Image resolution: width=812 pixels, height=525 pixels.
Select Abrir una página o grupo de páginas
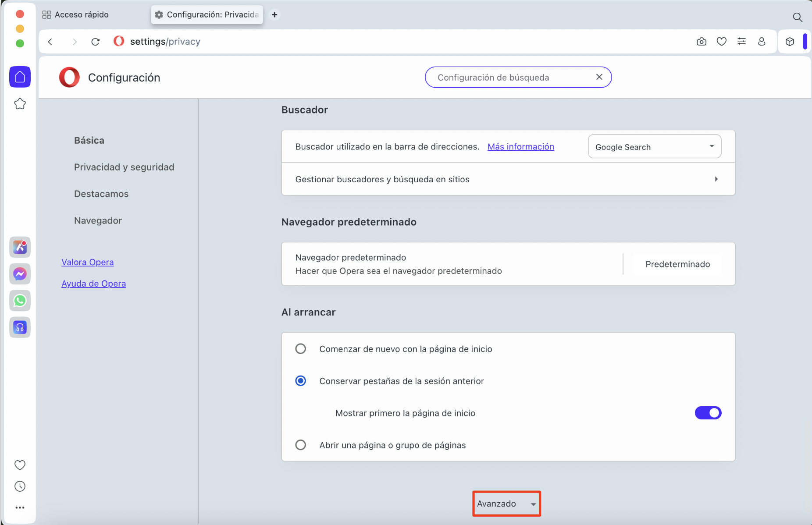(301, 445)
